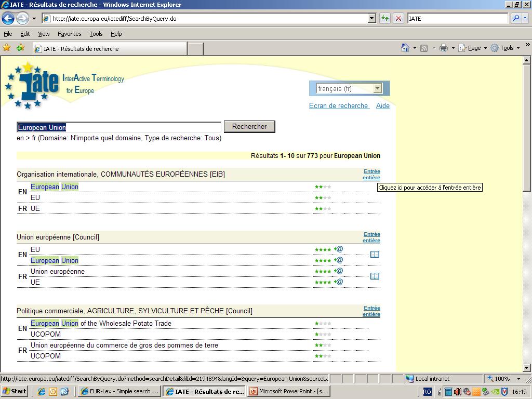Click the Windows Start button
This screenshot has height=399, width=532.
point(14,391)
